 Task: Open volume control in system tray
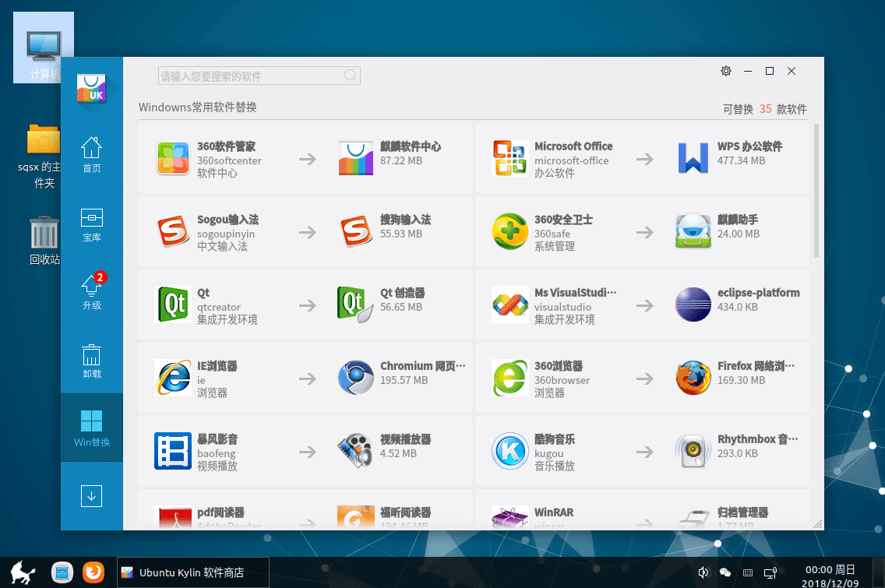click(x=703, y=572)
